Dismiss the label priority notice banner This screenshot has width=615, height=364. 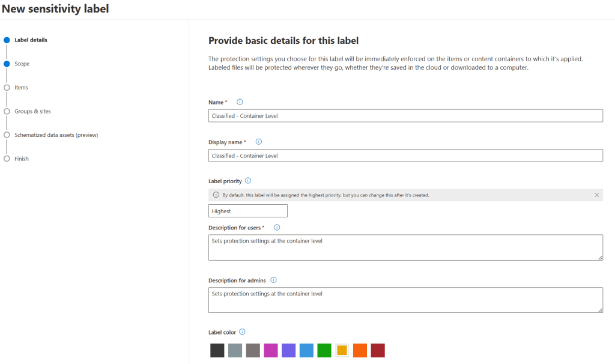click(x=596, y=195)
